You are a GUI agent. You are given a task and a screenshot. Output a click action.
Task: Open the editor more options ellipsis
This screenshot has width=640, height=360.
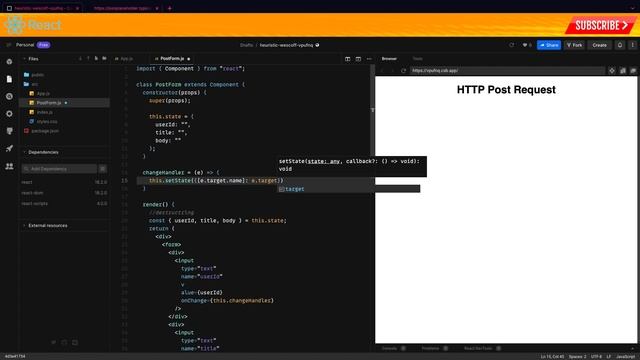(x=369, y=59)
